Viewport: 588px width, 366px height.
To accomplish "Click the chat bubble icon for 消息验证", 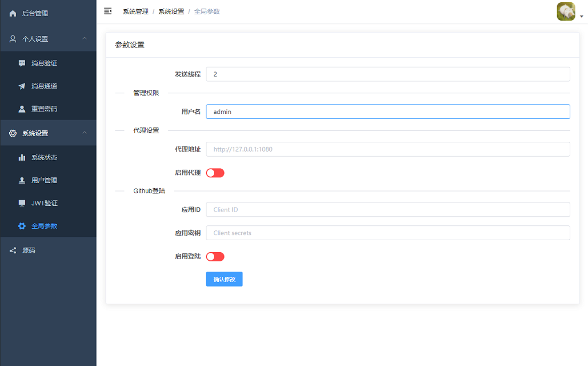I will tap(22, 63).
